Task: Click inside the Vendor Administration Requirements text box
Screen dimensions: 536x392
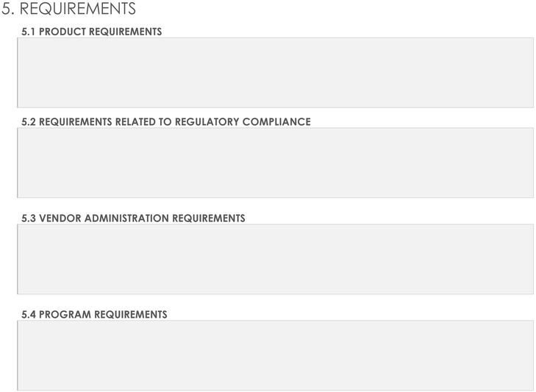Action: click(x=275, y=260)
